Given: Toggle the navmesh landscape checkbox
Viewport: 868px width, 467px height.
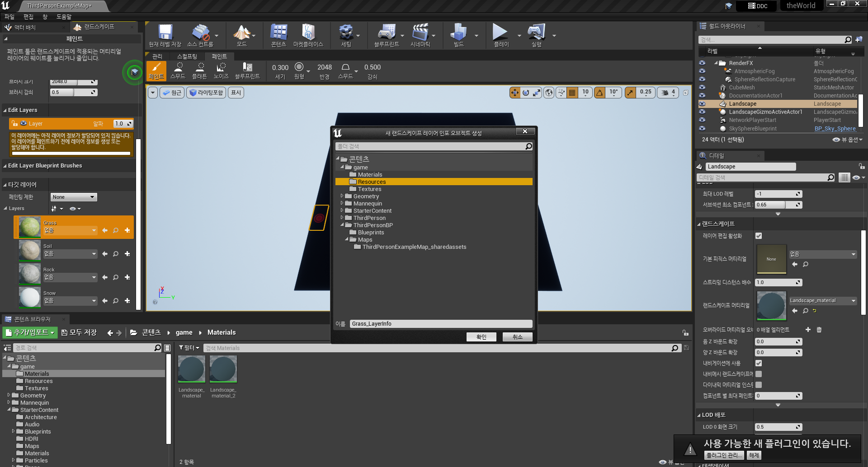Looking at the screenshot, I should coord(759,374).
